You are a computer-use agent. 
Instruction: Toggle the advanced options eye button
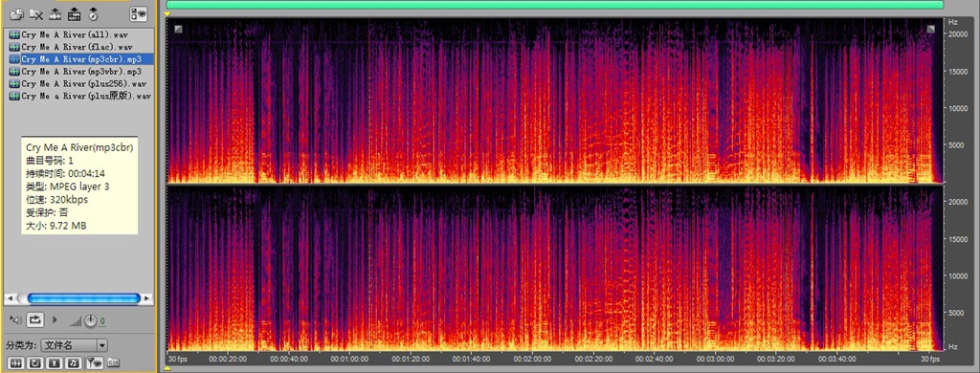click(x=138, y=13)
